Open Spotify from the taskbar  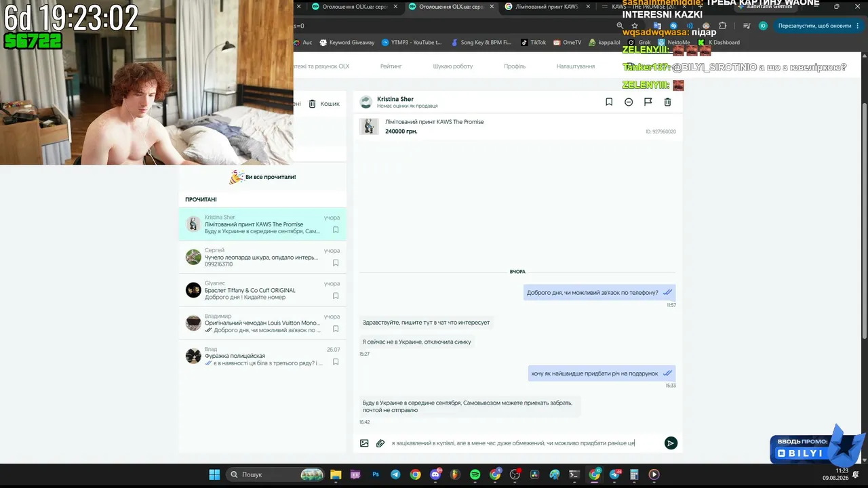[475, 474]
